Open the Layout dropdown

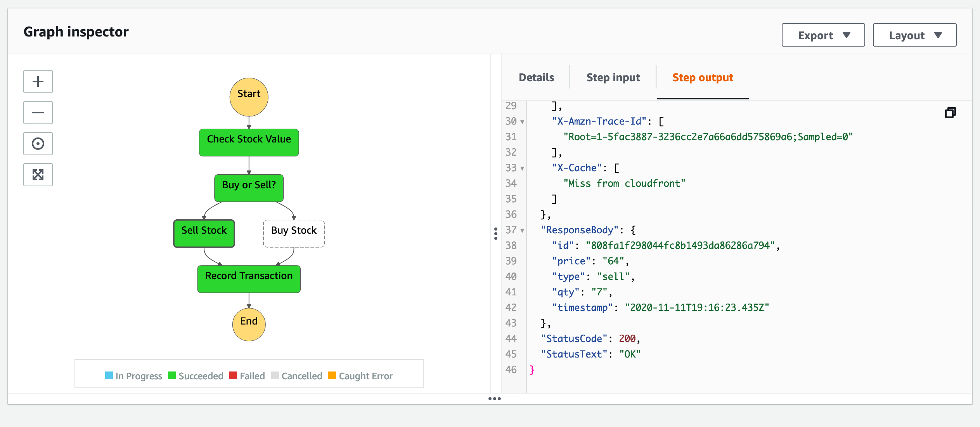pos(914,35)
